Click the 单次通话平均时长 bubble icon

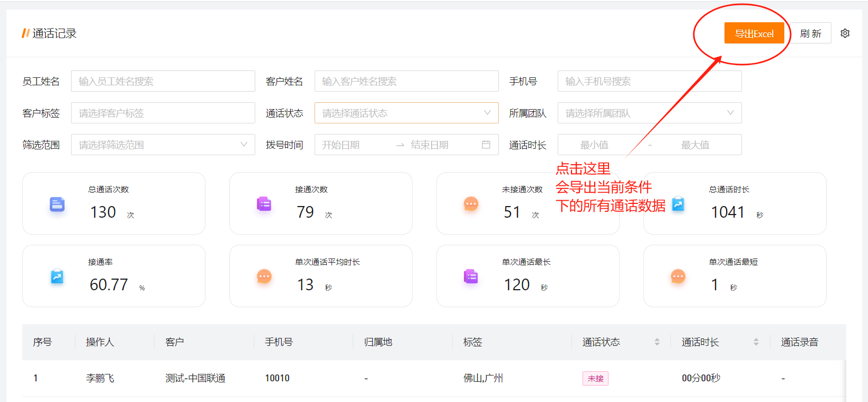(x=264, y=276)
